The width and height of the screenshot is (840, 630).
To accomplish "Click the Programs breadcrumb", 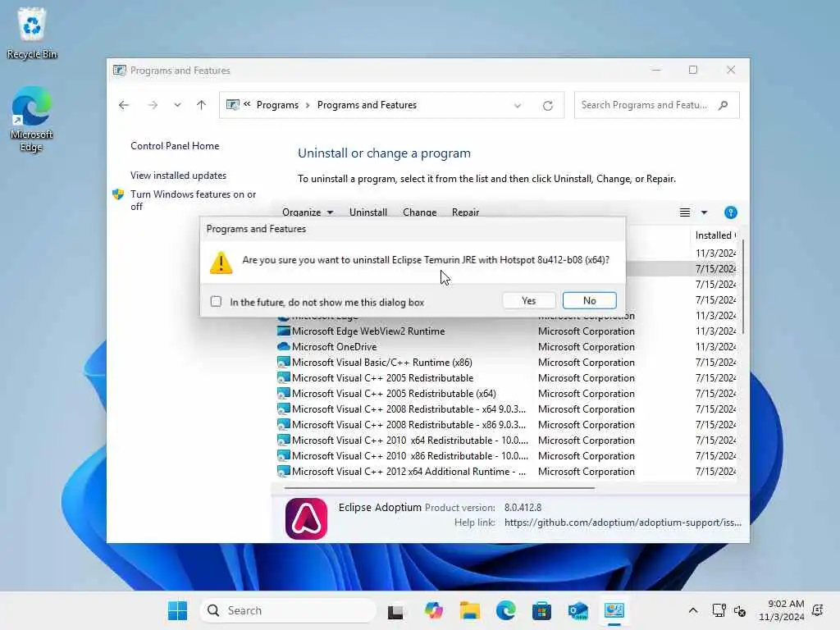I will pyautogui.click(x=277, y=105).
